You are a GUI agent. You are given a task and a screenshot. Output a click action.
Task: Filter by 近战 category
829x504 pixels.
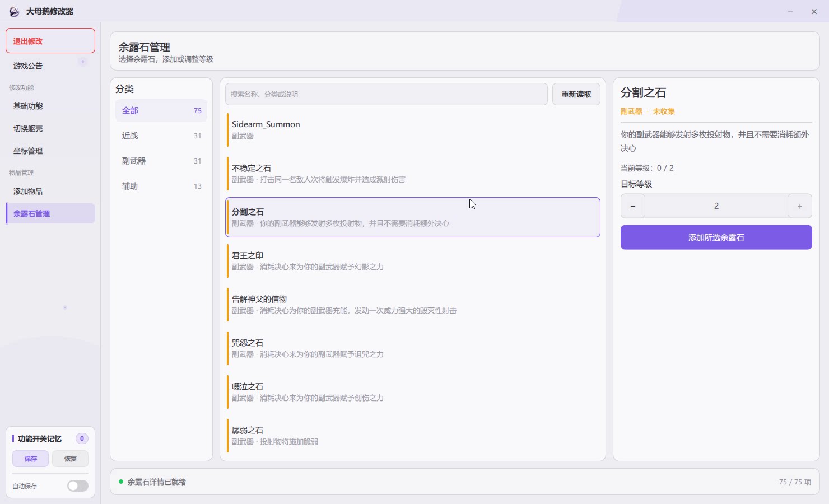click(x=161, y=136)
